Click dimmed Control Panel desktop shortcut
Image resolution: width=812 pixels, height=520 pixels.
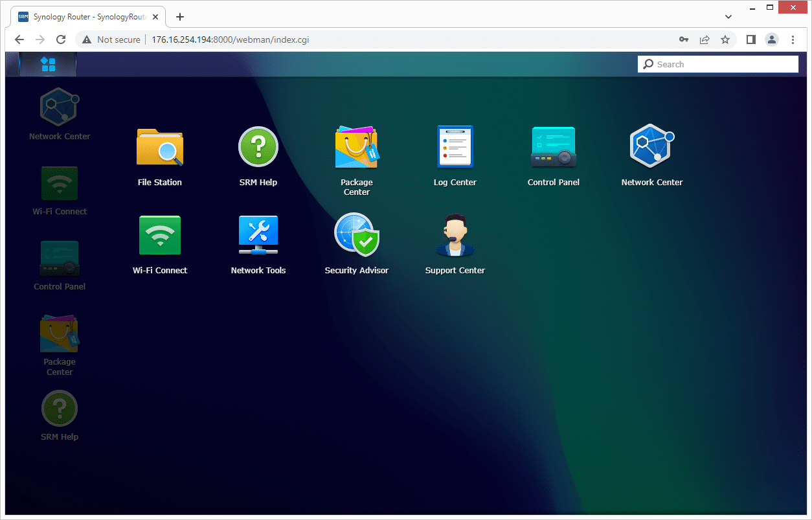click(x=60, y=266)
